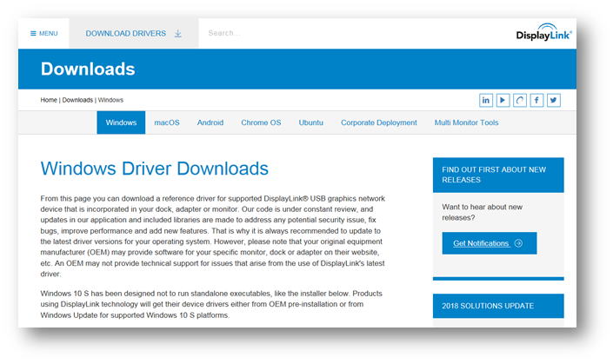Image resolution: width=613 pixels, height=364 pixels.
Task: Open the hamburger MENU icon
Action: [x=33, y=34]
